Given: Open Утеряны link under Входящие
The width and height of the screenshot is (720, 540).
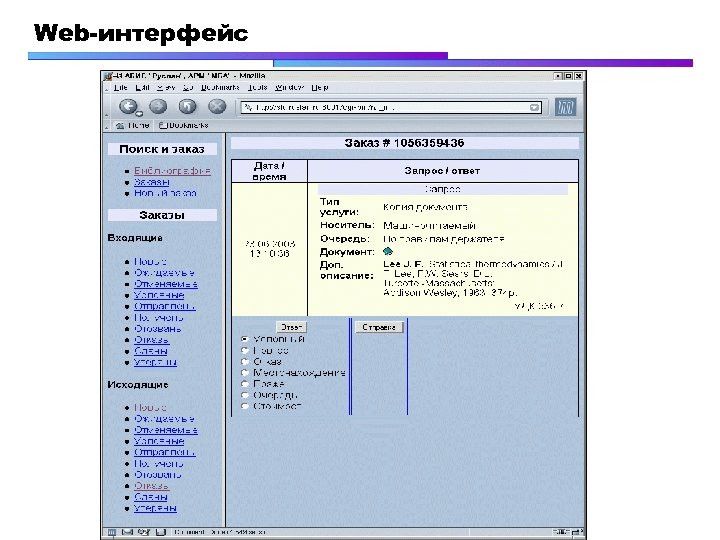Looking at the screenshot, I should 155,362.
